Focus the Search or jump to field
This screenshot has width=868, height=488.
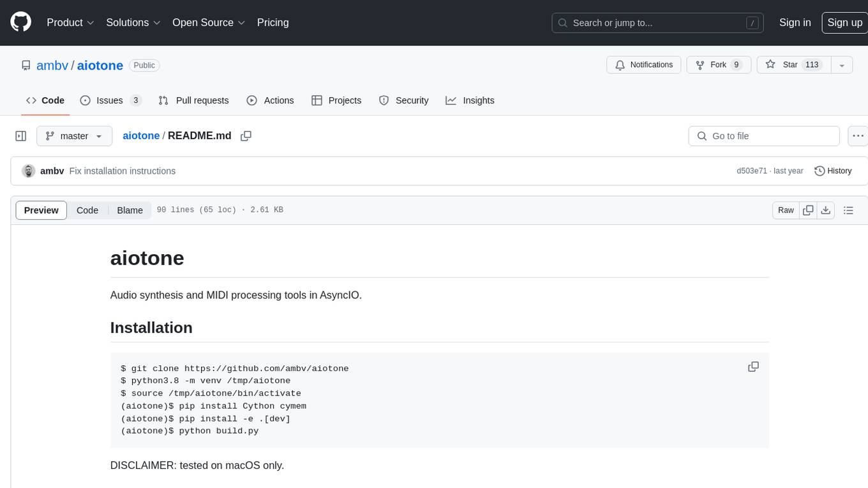(x=659, y=23)
